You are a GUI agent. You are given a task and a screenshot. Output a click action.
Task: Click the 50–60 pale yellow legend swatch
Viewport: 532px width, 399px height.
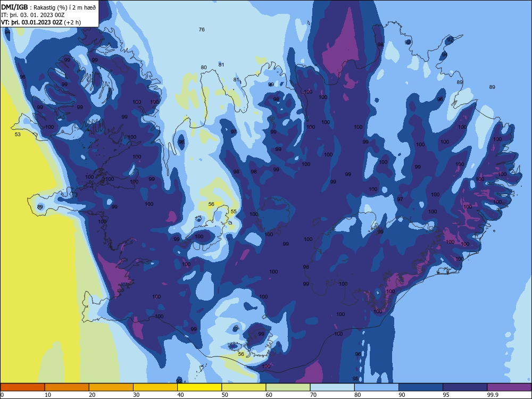[x=244, y=387]
